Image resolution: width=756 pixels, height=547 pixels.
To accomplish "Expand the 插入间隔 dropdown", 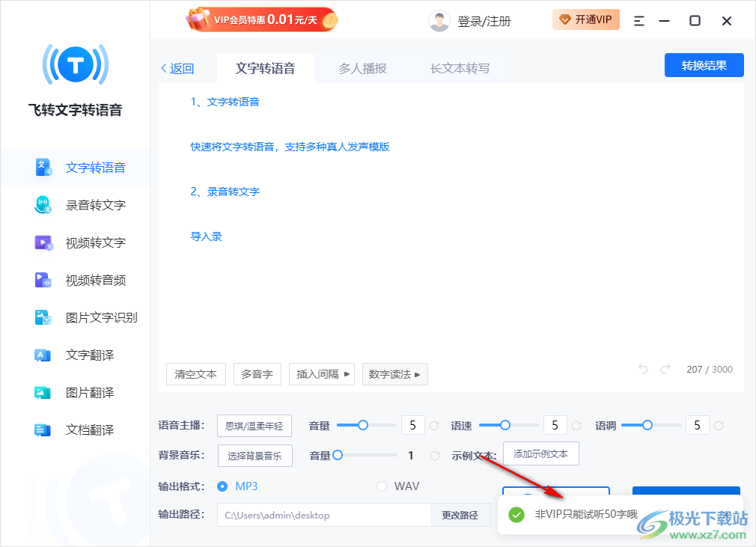I will click(322, 374).
